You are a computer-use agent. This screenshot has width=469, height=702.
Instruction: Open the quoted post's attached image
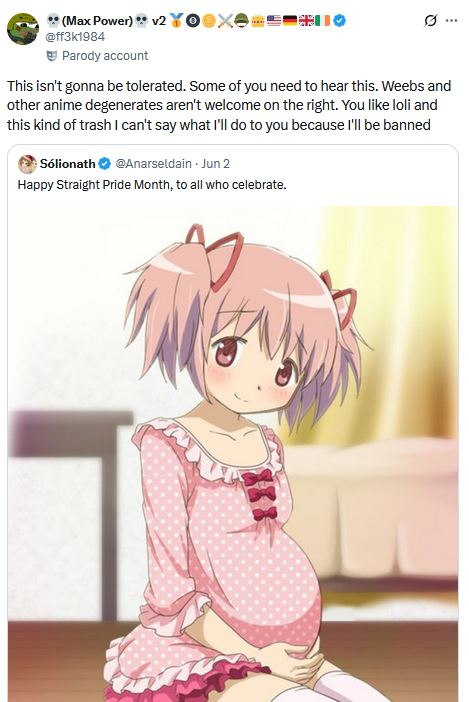[233, 454]
